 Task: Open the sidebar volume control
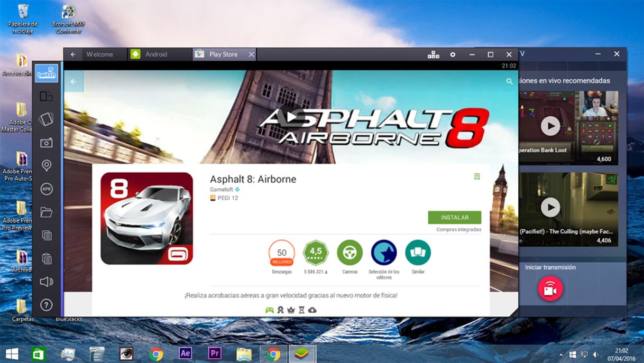pyautogui.click(x=46, y=282)
